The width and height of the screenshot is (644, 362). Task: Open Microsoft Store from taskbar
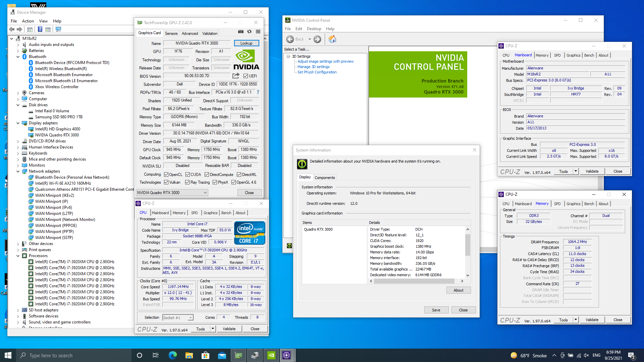point(205,355)
